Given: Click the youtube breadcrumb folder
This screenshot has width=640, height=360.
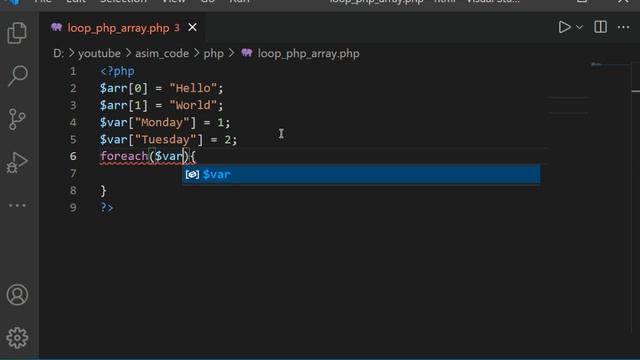Looking at the screenshot, I should click(x=99, y=53).
